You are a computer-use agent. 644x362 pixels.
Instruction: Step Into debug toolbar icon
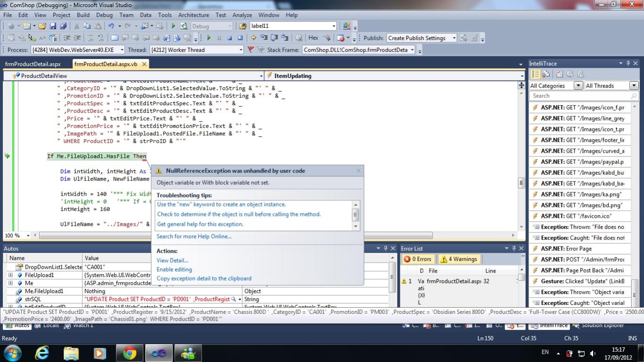pyautogui.click(x=264, y=38)
